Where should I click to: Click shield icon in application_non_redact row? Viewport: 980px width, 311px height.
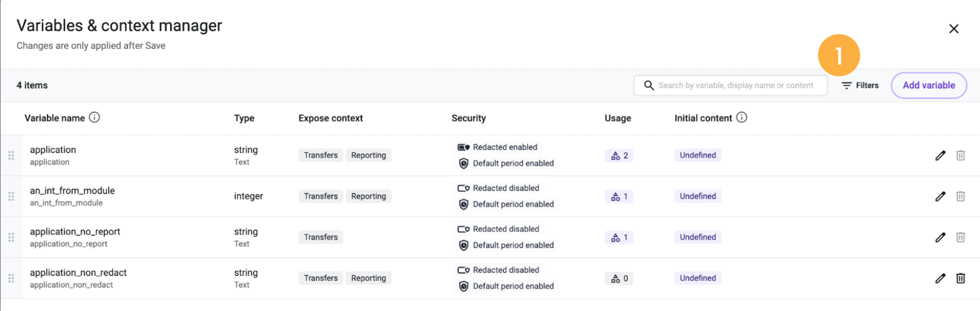pos(464,286)
